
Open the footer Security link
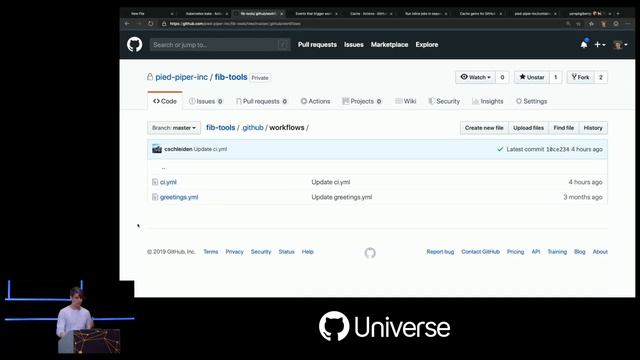[x=261, y=252]
